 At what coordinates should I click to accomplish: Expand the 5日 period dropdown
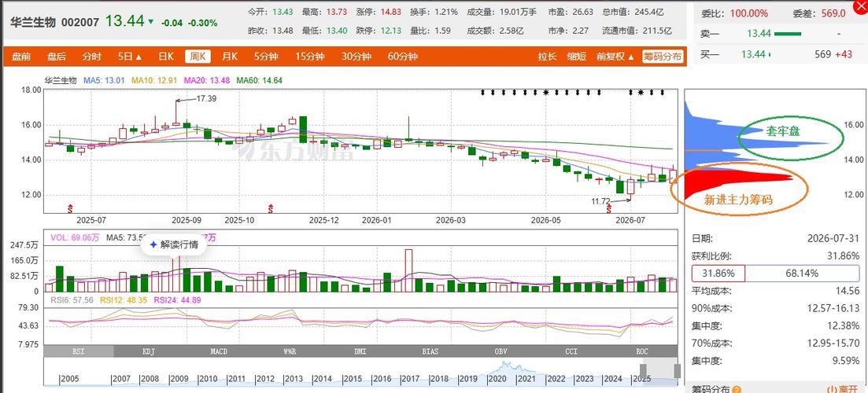[x=130, y=57]
